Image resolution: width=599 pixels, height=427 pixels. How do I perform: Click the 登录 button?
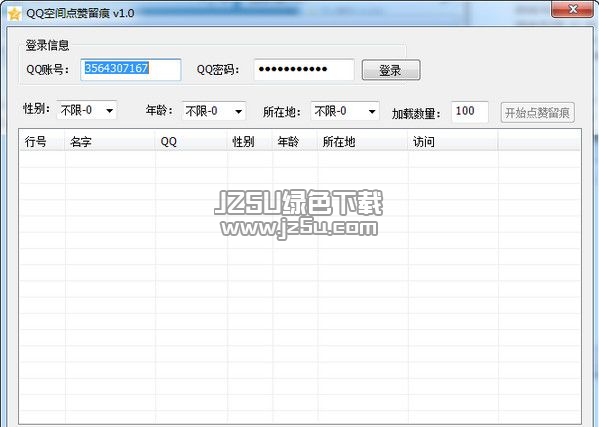pos(391,70)
